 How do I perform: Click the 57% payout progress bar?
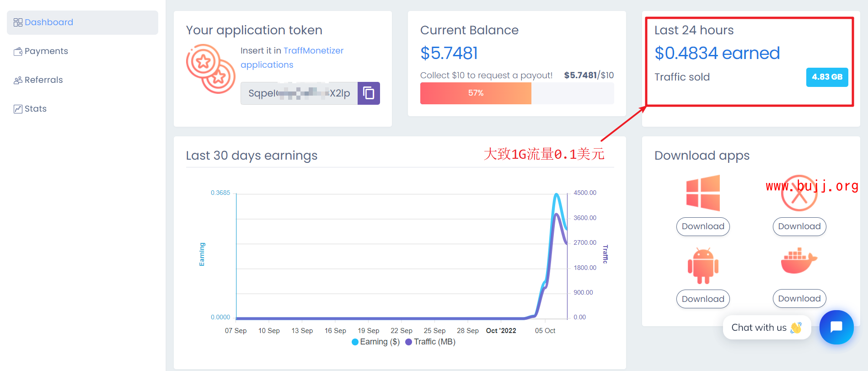(x=517, y=93)
